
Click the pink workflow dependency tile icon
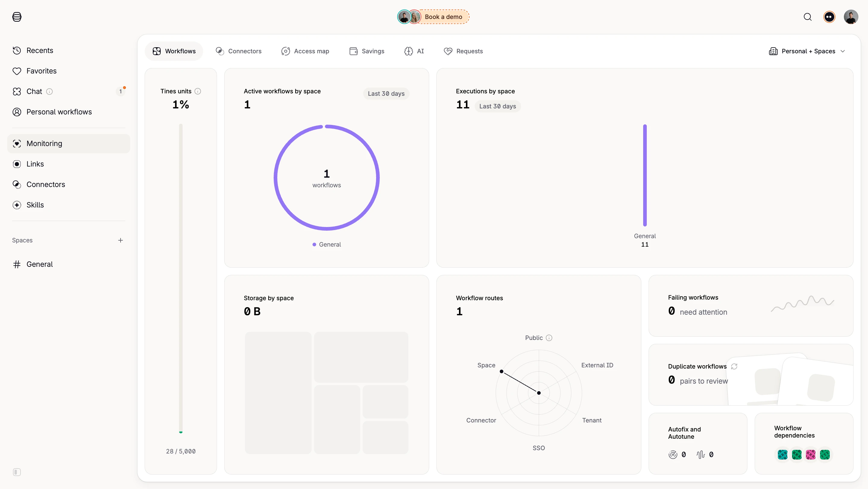(810, 455)
